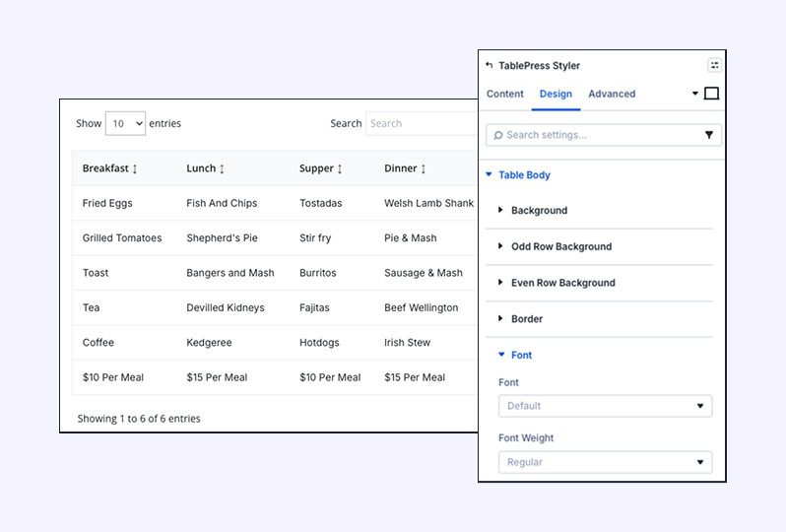This screenshot has width=786, height=532.
Task: Click the back arrow beside TablePress Styler
Action: (490, 66)
